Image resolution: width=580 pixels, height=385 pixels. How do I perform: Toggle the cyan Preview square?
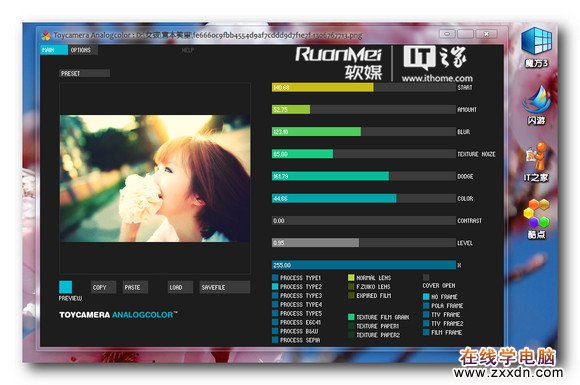click(x=65, y=287)
